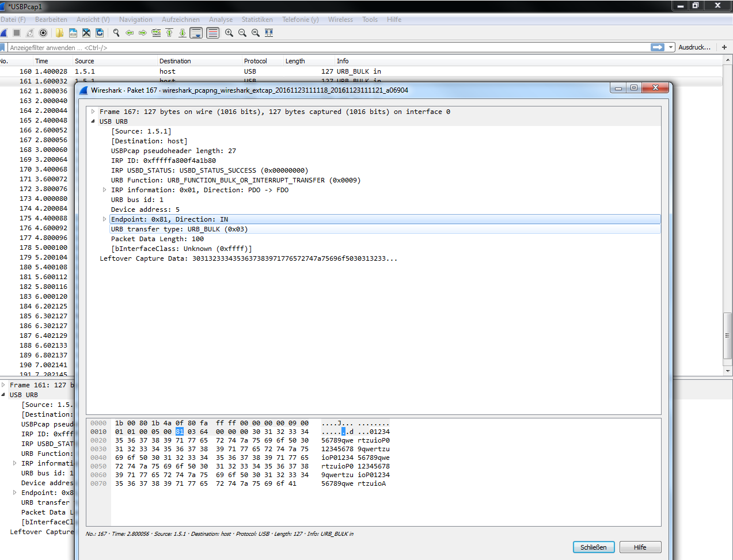This screenshot has width=733, height=560.
Task: Open display filter history dropdown
Action: tap(671, 47)
